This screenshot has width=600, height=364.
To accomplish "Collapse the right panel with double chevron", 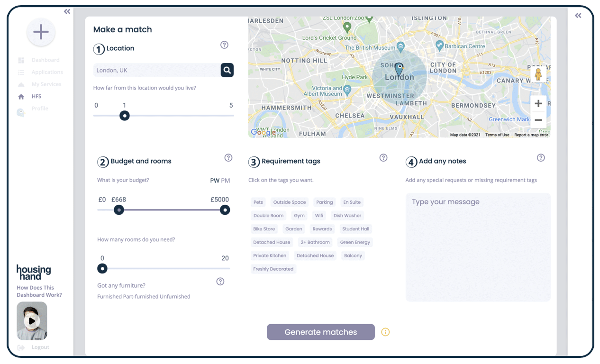I will click(578, 15).
